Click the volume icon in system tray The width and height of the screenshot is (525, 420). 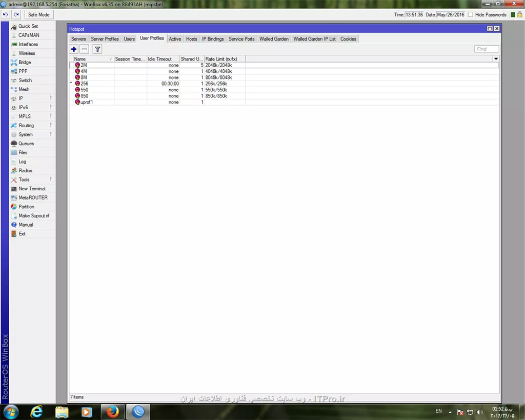[x=480, y=412]
